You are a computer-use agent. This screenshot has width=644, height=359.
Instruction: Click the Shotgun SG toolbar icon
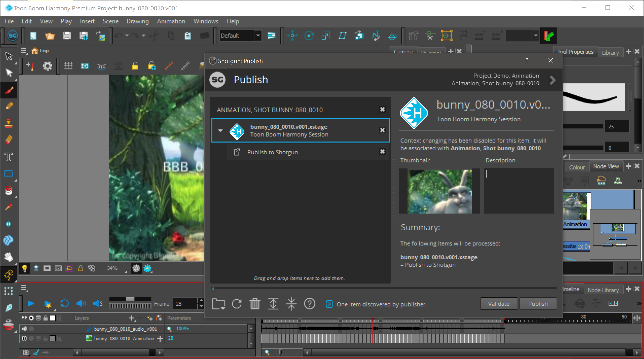click(x=12, y=36)
